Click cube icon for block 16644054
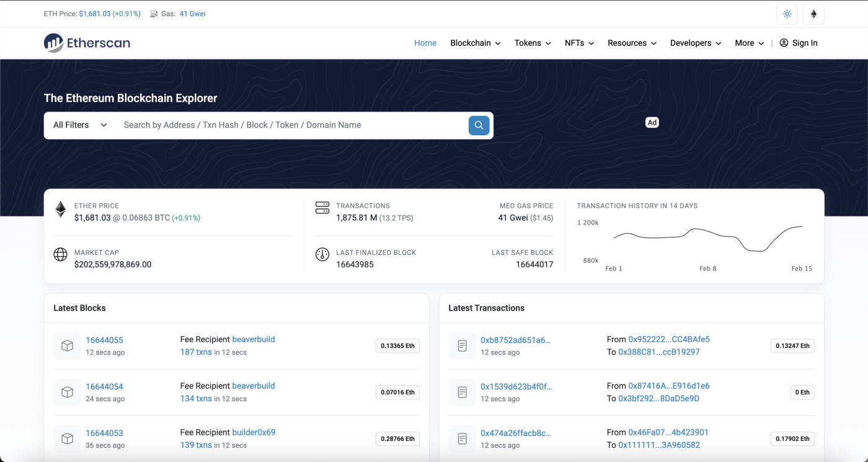This screenshot has height=462, width=868. point(67,393)
